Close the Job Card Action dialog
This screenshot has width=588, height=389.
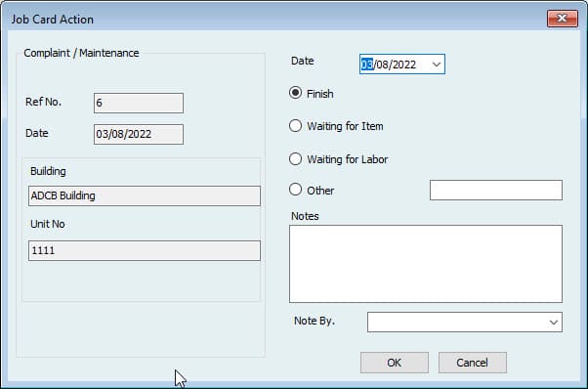[x=562, y=19]
